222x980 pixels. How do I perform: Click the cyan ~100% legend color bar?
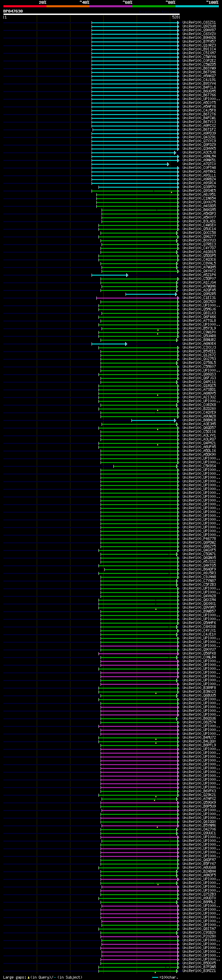[197, 6]
